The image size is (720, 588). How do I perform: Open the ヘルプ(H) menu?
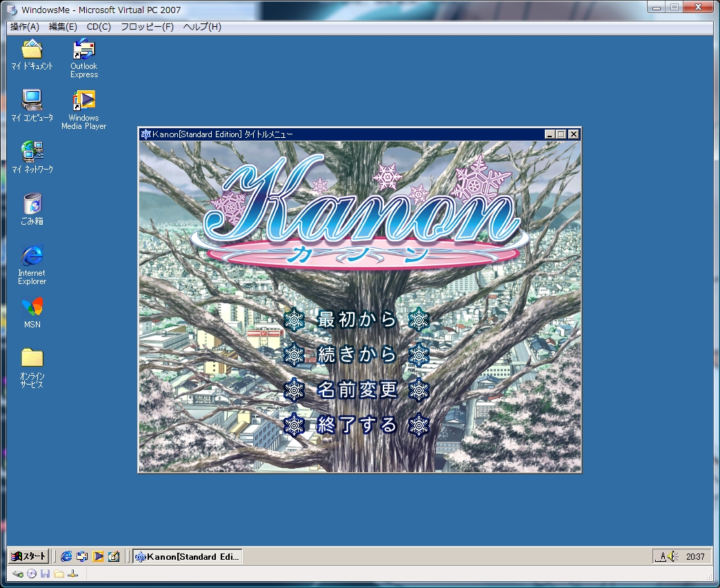(202, 27)
